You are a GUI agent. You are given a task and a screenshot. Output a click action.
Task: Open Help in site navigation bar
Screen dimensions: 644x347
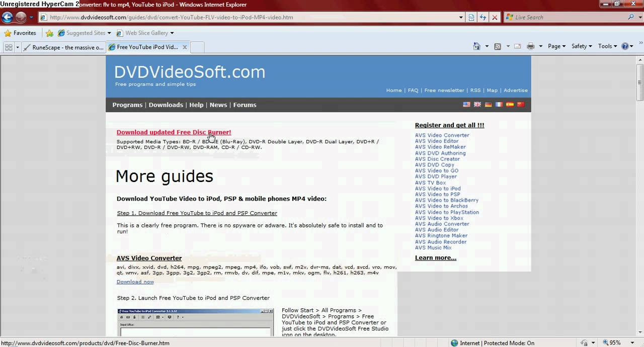(x=196, y=105)
